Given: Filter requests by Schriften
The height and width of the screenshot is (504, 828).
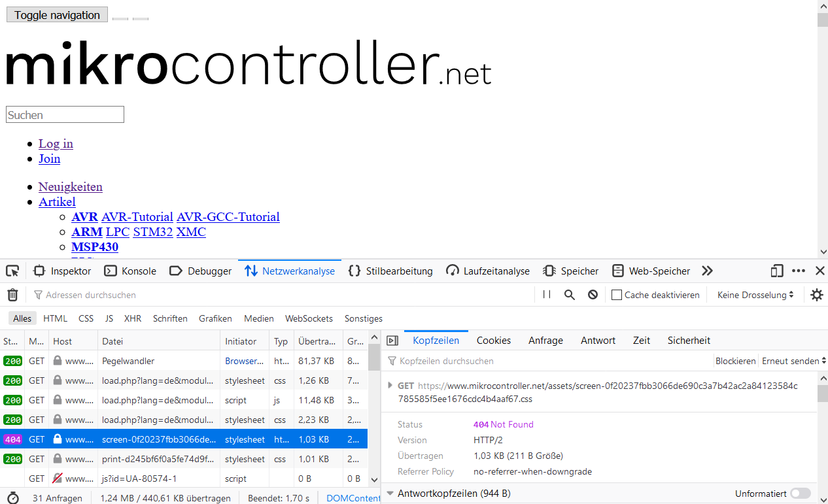Looking at the screenshot, I should pos(170,318).
